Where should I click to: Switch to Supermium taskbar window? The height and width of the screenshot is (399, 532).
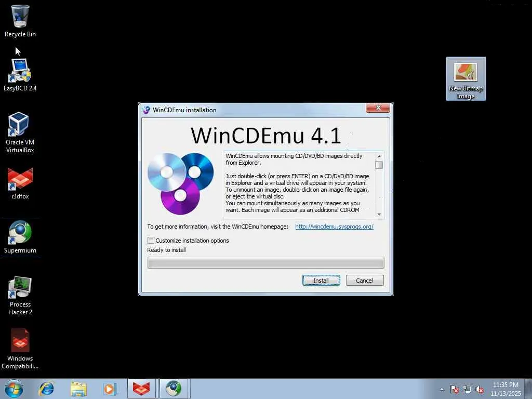(174, 389)
